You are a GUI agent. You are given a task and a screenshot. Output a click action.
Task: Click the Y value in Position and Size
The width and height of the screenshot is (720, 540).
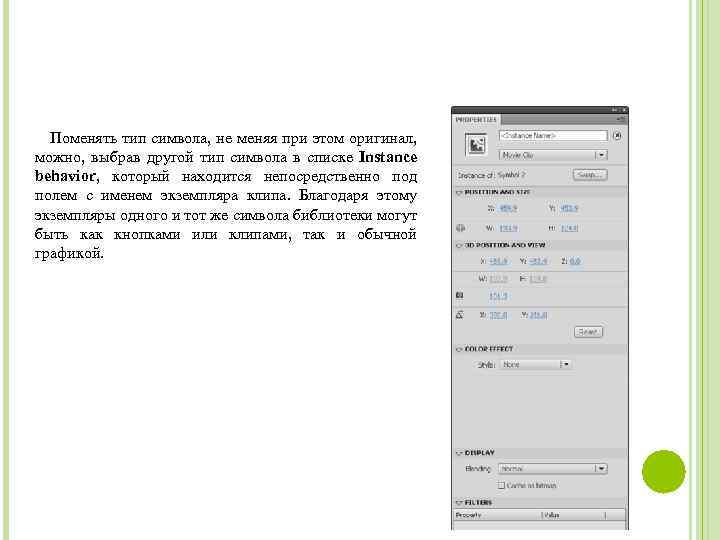[569, 208]
